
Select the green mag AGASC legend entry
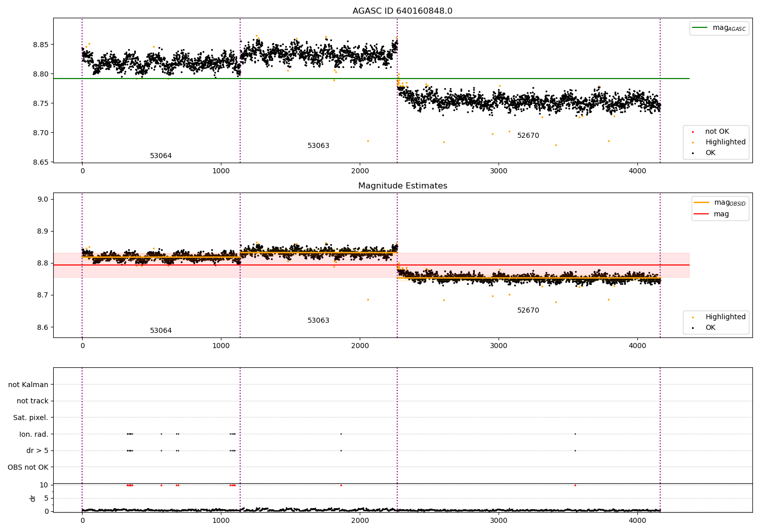(x=719, y=28)
